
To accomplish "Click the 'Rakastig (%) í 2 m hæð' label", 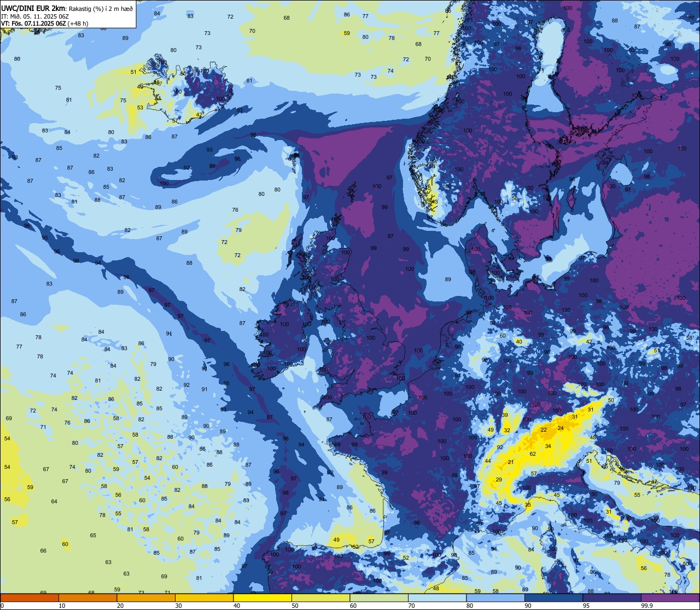I will 101,8.
